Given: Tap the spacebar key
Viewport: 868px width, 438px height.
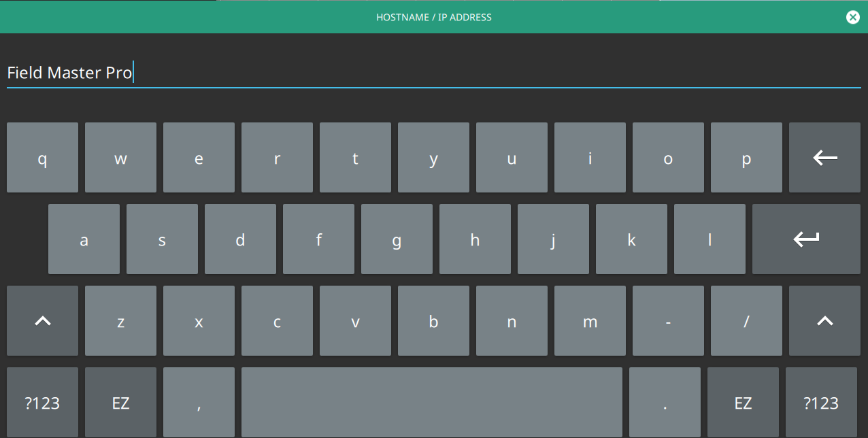Looking at the screenshot, I should (x=431, y=403).
